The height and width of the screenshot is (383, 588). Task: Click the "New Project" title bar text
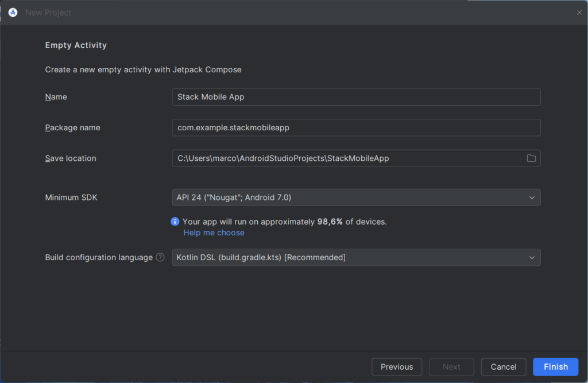(48, 12)
